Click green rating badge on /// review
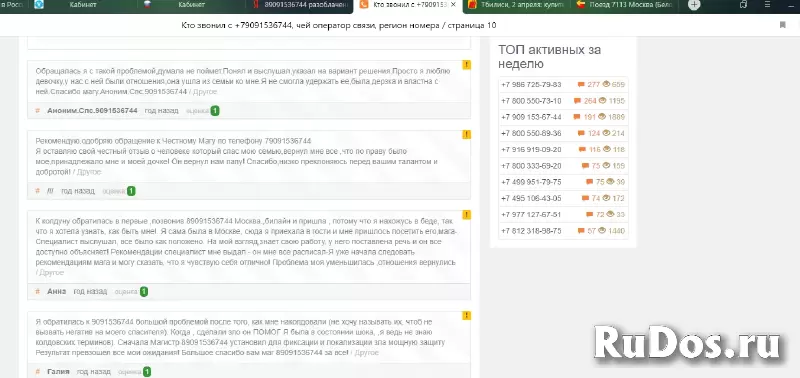This screenshot has height=378, width=800. pyautogui.click(x=131, y=191)
